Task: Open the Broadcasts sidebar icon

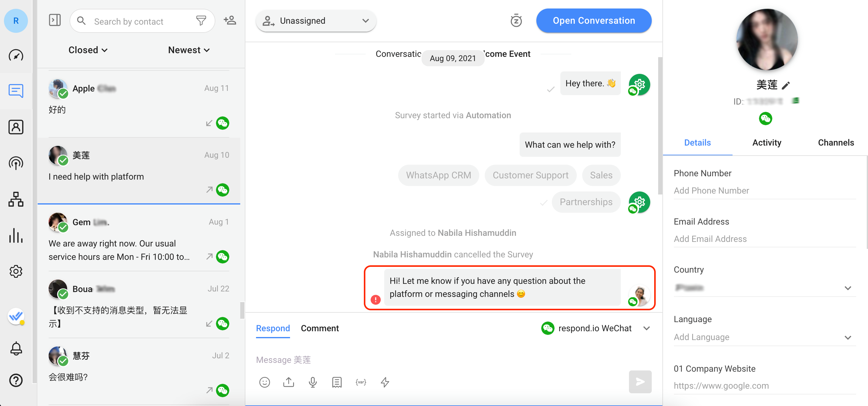Action: (x=16, y=163)
